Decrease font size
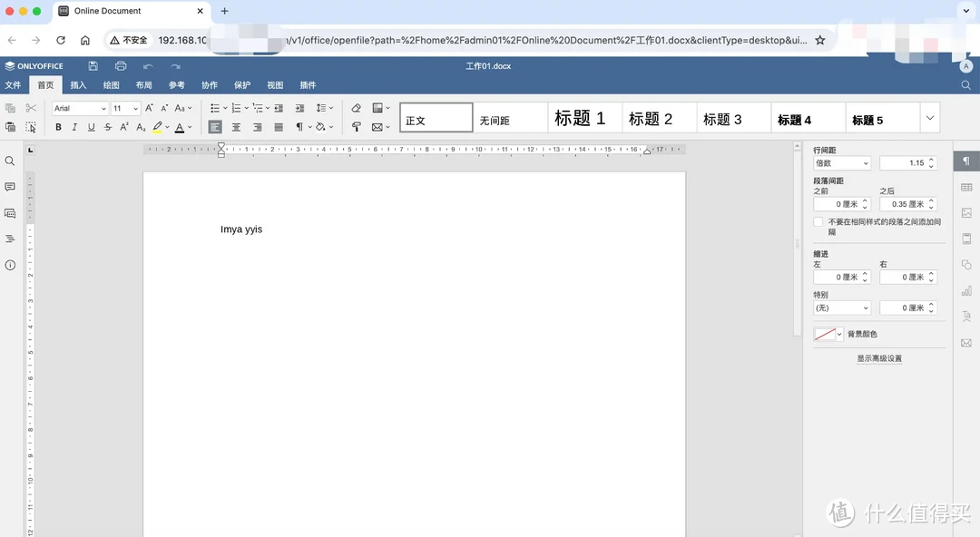The height and width of the screenshot is (537, 980). pyautogui.click(x=164, y=108)
